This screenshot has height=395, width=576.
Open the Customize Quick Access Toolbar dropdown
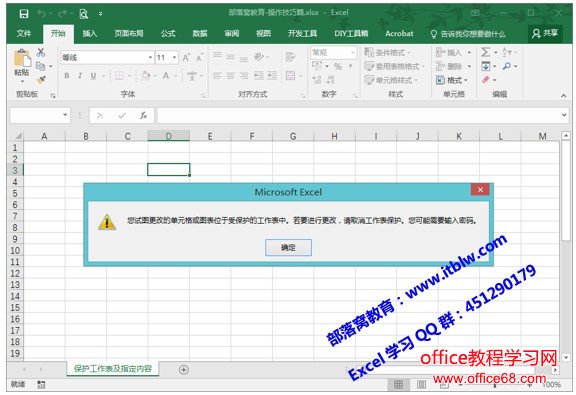click(100, 14)
